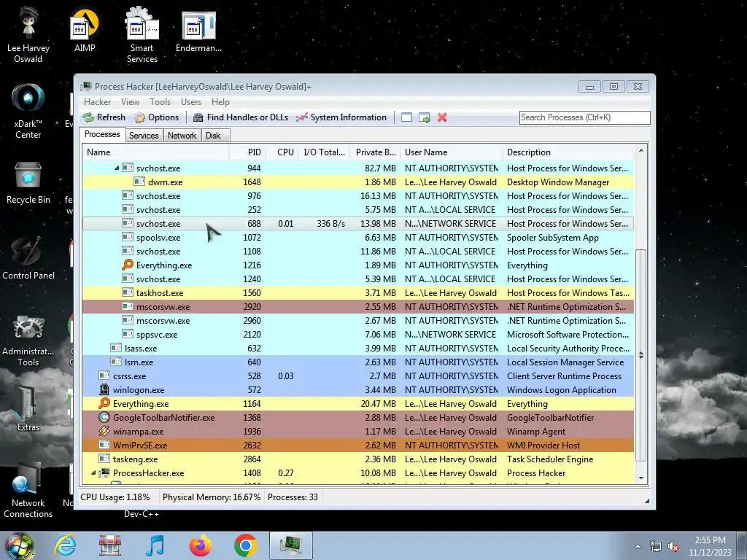This screenshot has width=747, height=560.
Task: Open the Tools menu
Action: [x=160, y=102]
